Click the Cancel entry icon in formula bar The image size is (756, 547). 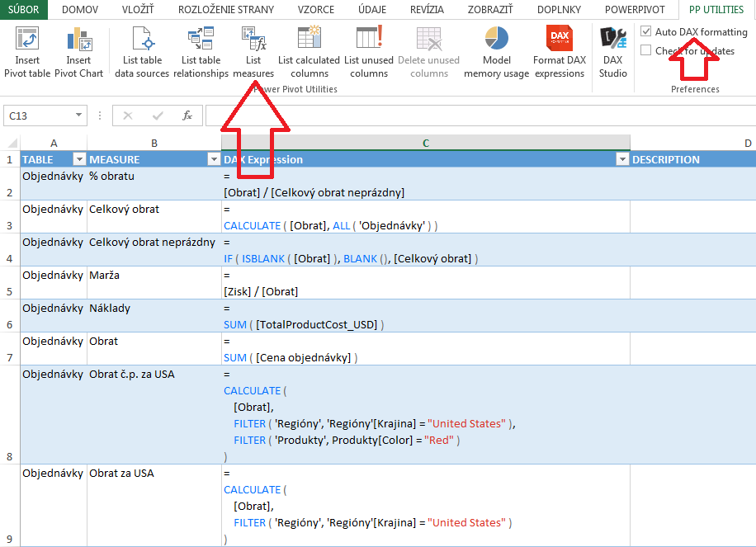point(128,116)
